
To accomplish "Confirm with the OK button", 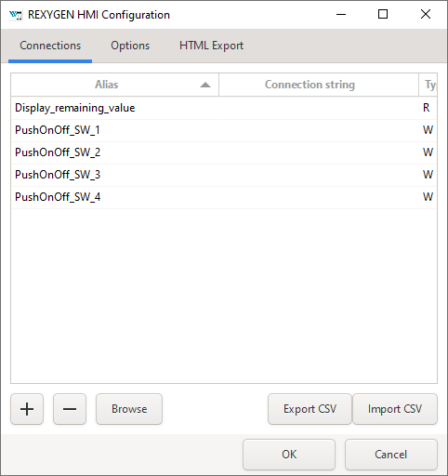I will (289, 455).
